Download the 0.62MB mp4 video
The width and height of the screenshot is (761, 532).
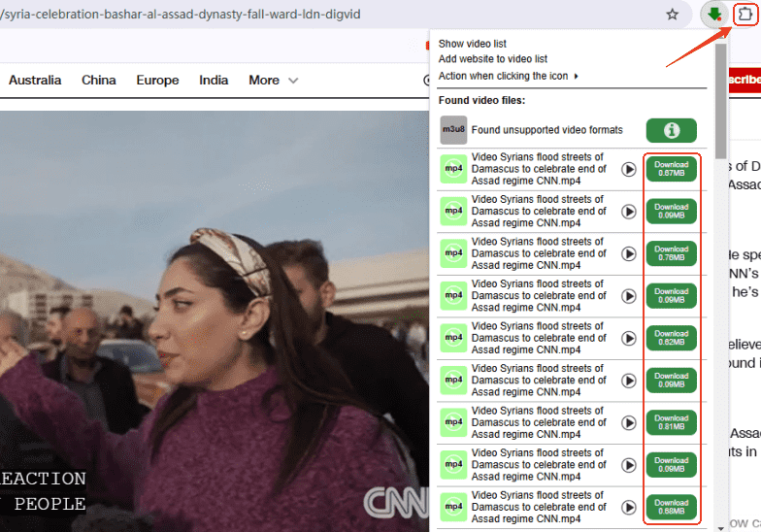(x=671, y=338)
